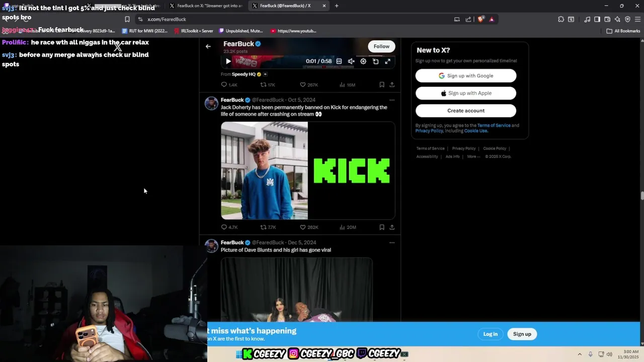
Task: Open the Leo AI sparkle icon
Action: 617,19
